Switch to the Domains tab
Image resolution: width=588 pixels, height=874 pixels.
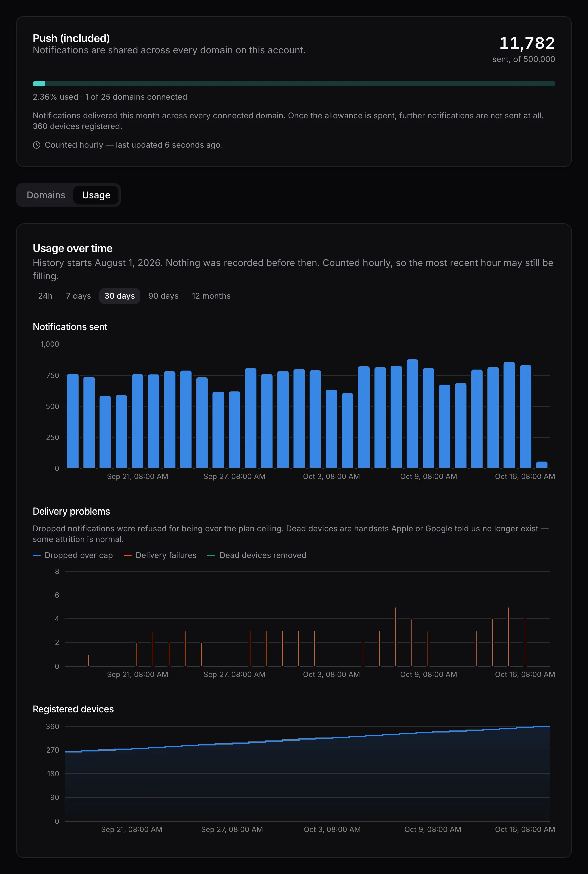point(46,195)
